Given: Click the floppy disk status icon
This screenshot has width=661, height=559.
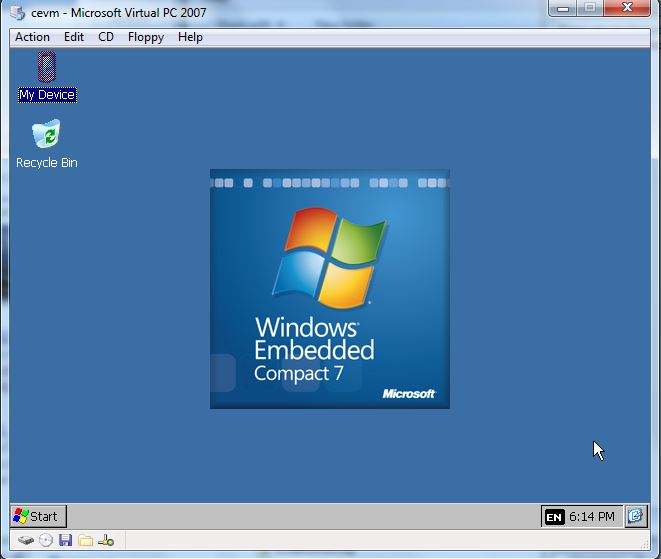Looking at the screenshot, I should [65, 540].
